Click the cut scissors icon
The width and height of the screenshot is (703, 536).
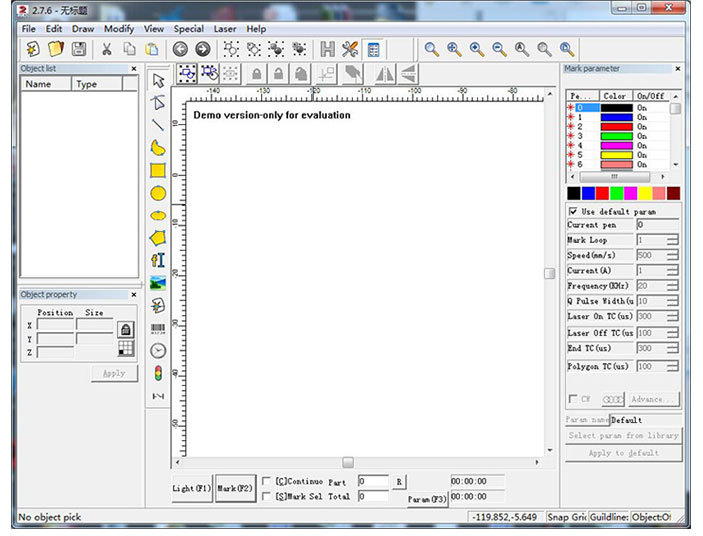(x=106, y=49)
